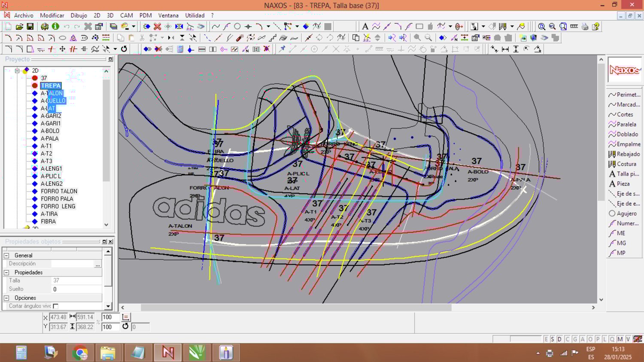
Task: Click the vertical dimension icon
Action: tap(516, 49)
